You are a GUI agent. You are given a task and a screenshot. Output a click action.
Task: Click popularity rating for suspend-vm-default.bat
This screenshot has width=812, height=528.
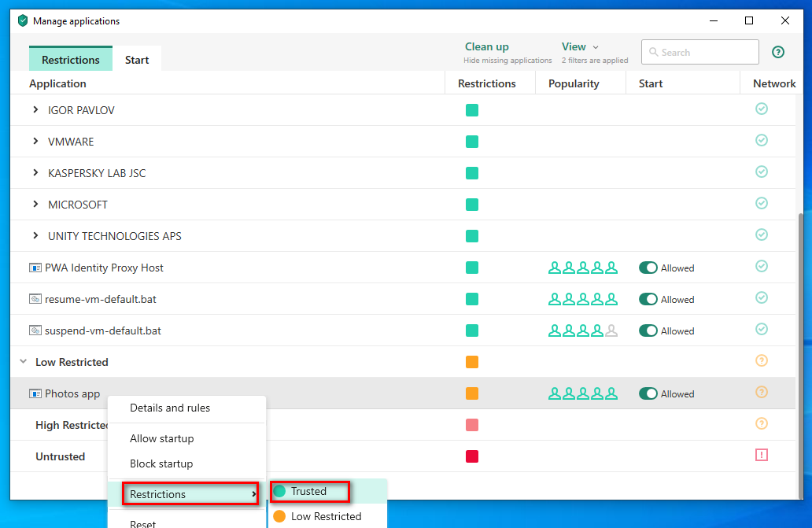(x=582, y=330)
